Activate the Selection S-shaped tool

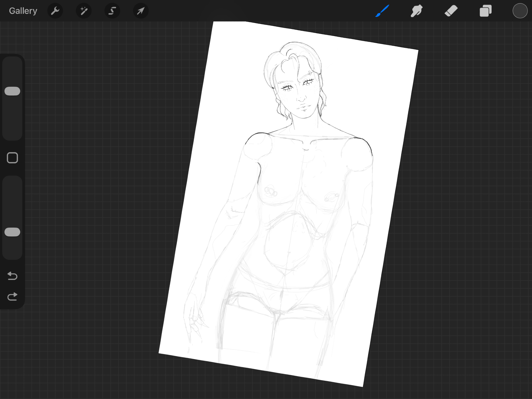(112, 11)
